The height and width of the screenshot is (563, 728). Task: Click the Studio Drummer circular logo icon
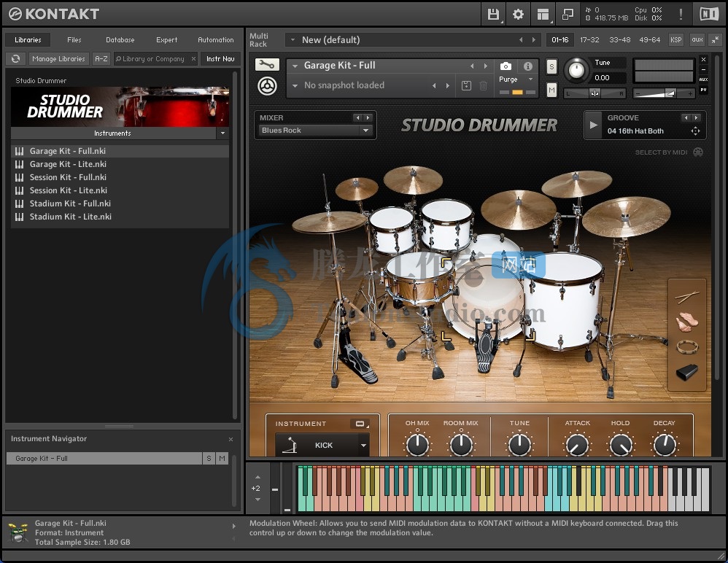(x=268, y=86)
